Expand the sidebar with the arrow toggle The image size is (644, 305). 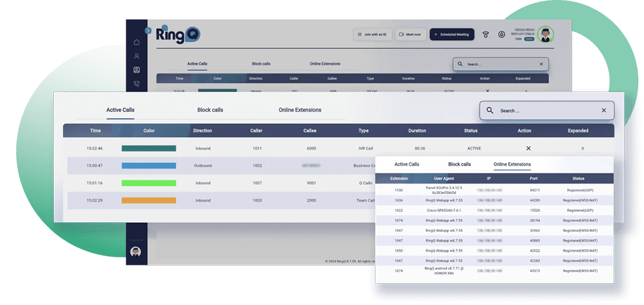click(148, 30)
